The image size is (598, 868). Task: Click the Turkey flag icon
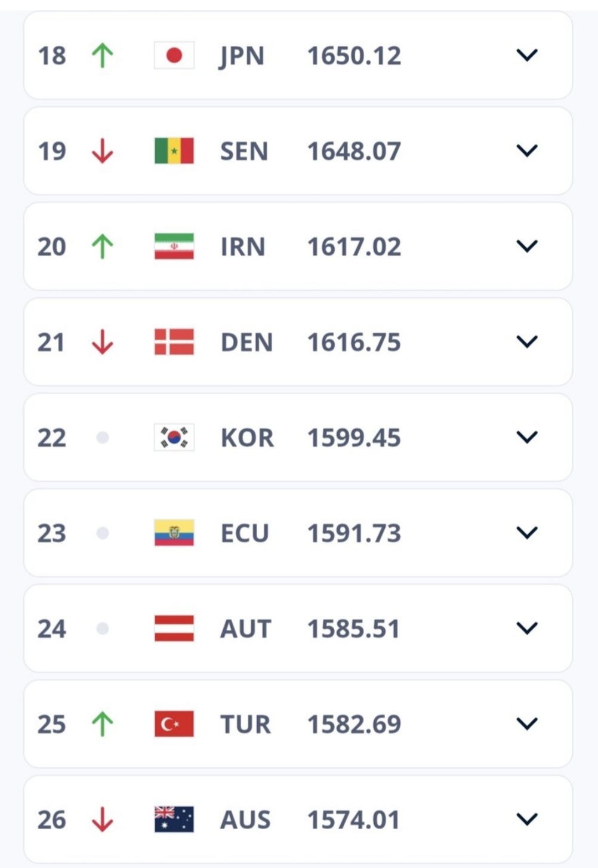pos(174,724)
